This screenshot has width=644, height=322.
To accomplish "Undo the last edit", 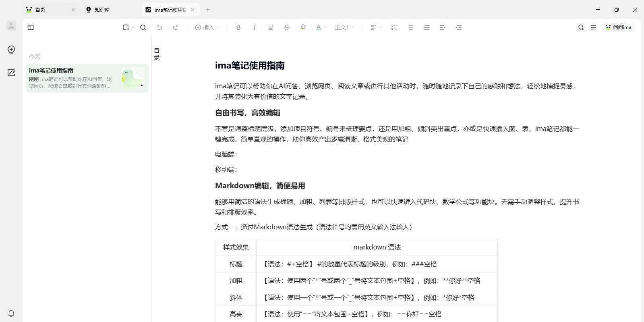I will click(159, 27).
